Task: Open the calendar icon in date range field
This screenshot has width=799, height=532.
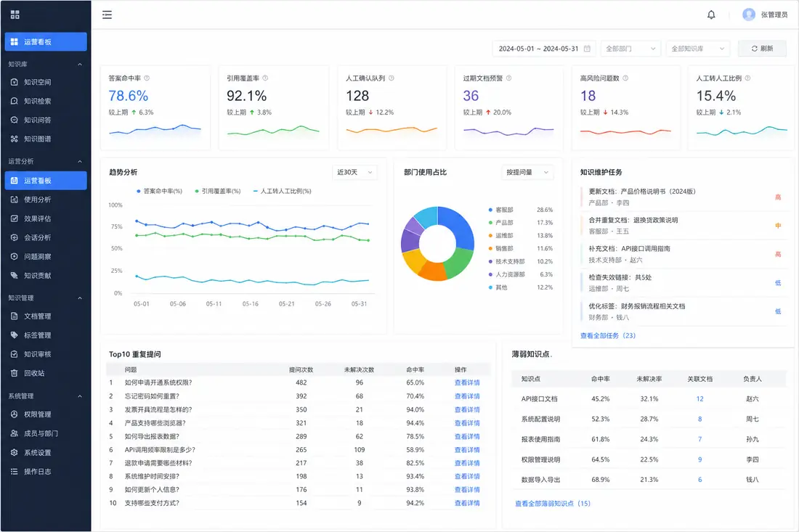Action: (587, 49)
